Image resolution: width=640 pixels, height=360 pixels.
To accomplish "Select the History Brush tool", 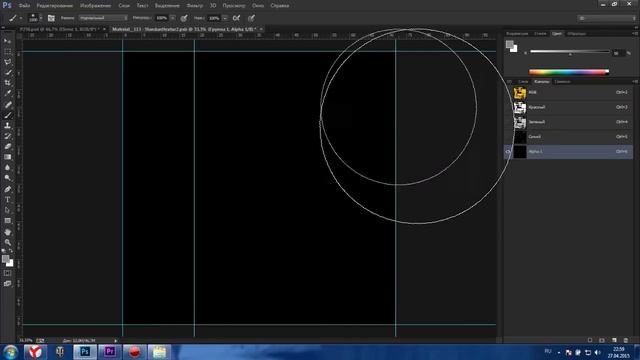I will pyautogui.click(x=7, y=136).
